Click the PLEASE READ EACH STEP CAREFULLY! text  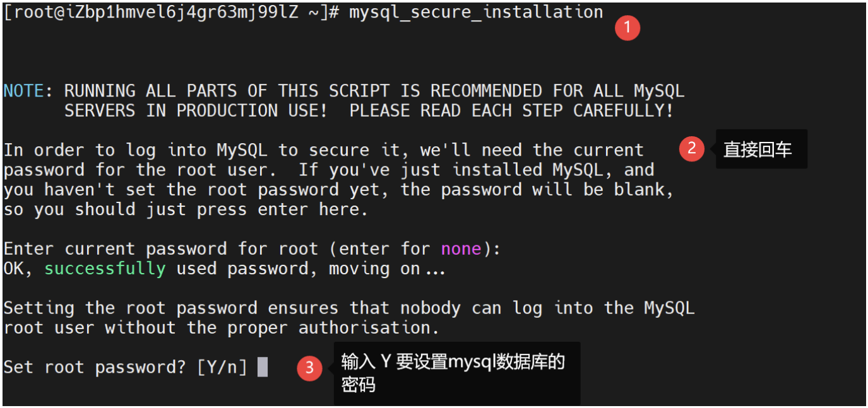[511, 111]
